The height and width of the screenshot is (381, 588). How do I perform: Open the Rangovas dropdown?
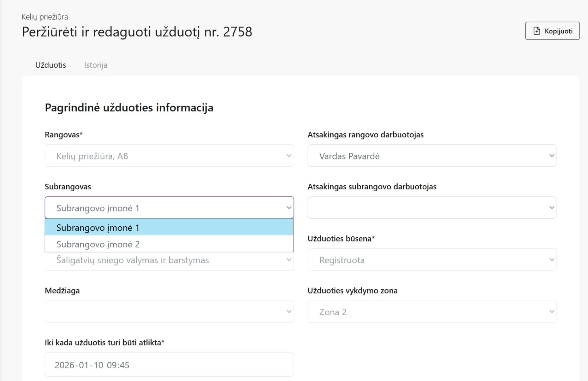tap(169, 156)
